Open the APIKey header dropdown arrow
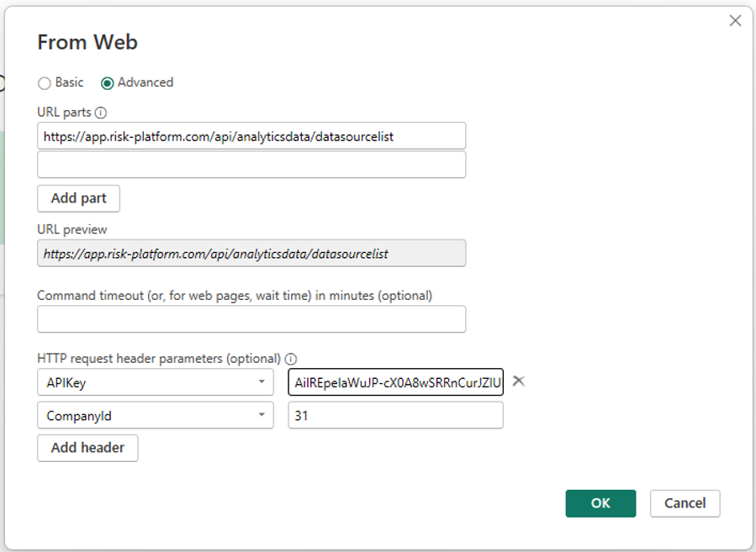The image size is (756, 552). point(262,382)
